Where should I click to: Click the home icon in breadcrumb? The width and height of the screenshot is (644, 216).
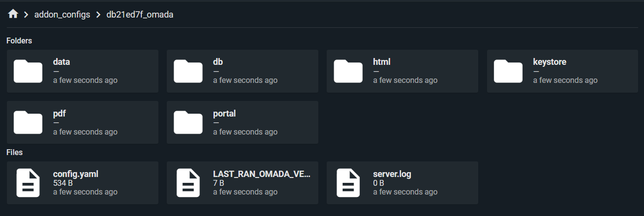(x=13, y=14)
